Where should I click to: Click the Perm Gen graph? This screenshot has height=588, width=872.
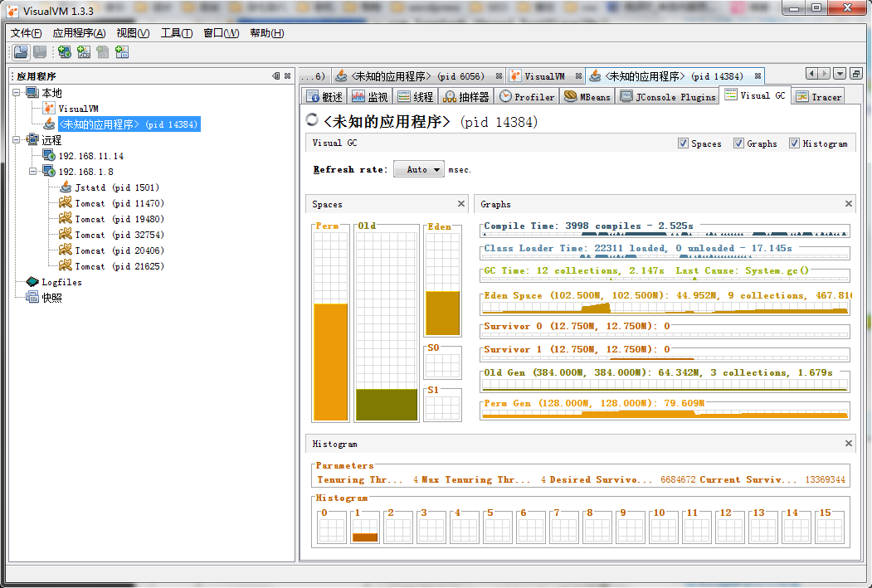[665, 414]
